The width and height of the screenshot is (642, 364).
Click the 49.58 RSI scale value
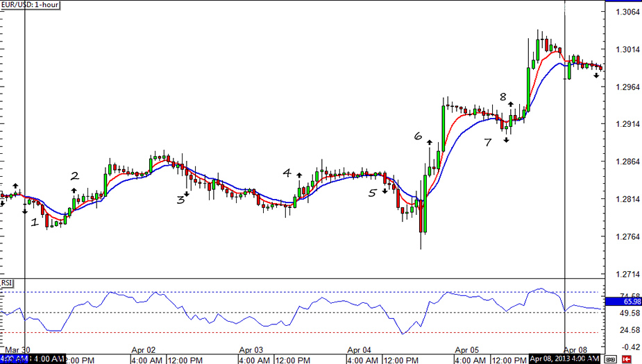(630, 313)
